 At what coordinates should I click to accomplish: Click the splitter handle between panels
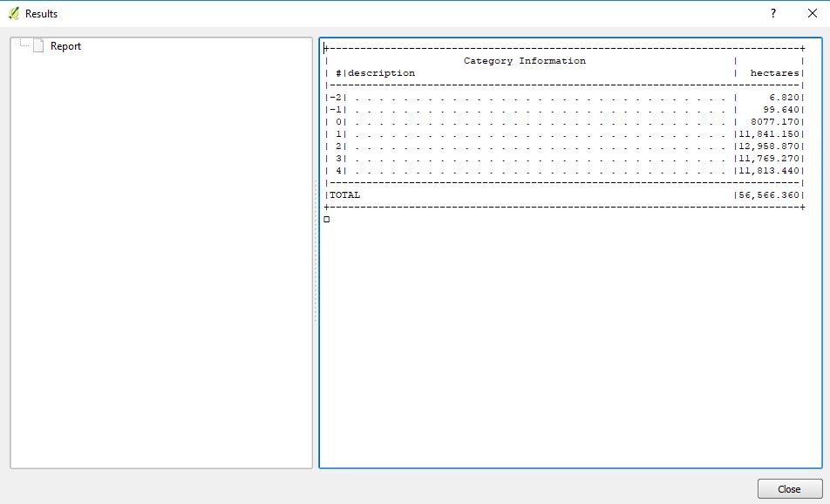click(x=316, y=253)
